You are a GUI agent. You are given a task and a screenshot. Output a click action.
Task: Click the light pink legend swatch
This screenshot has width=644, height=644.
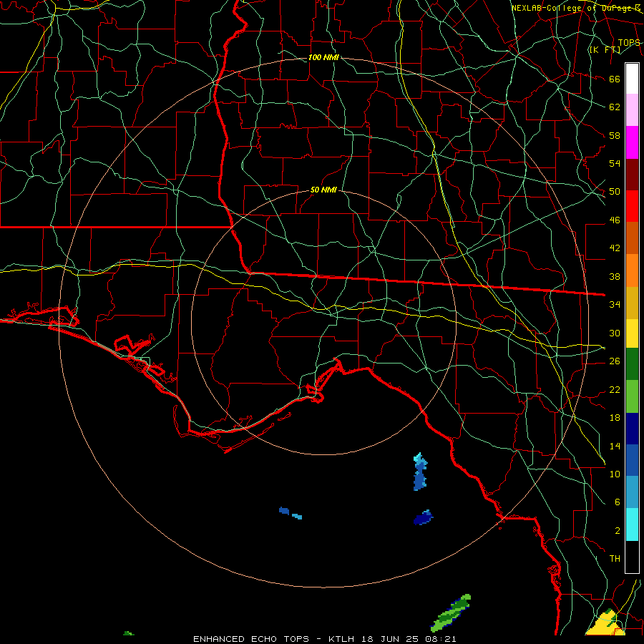[x=632, y=110]
